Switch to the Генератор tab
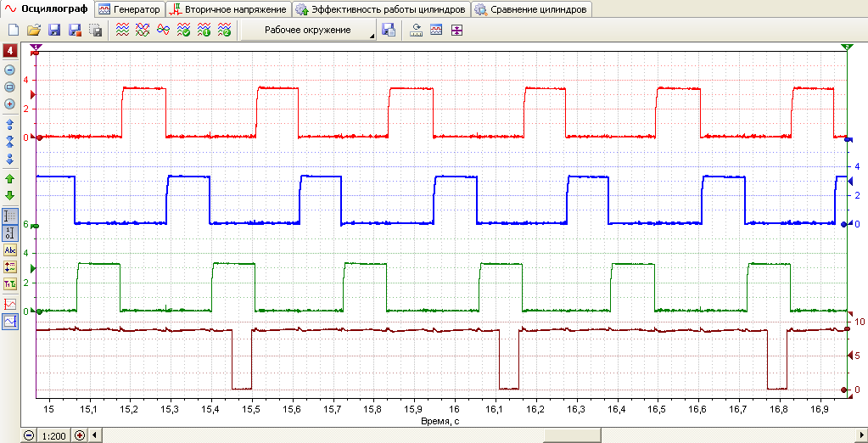 point(129,9)
